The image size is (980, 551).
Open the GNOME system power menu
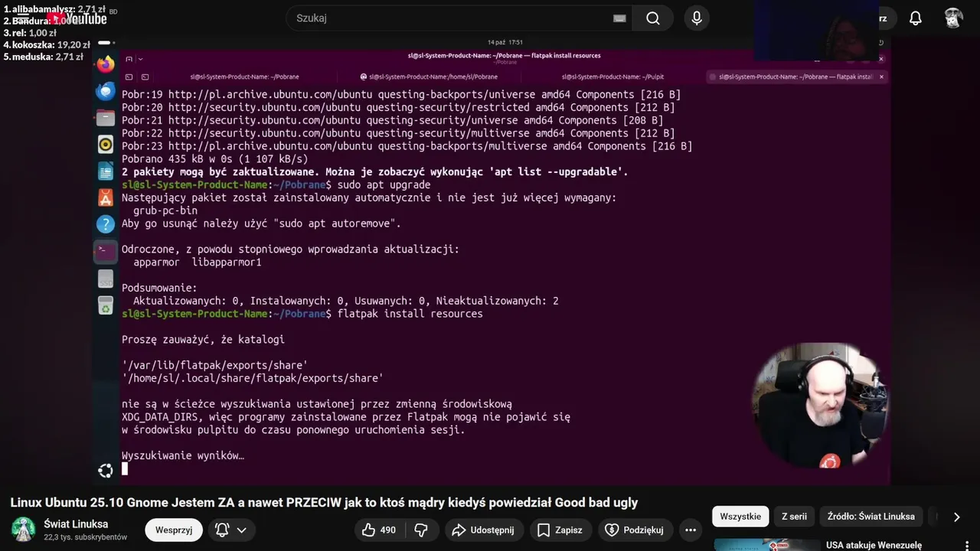[x=880, y=43]
